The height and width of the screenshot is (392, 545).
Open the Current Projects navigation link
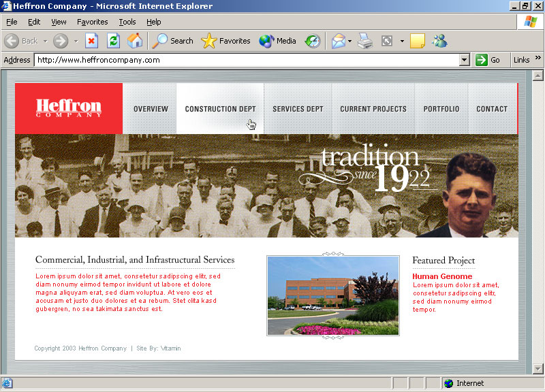[x=373, y=109]
